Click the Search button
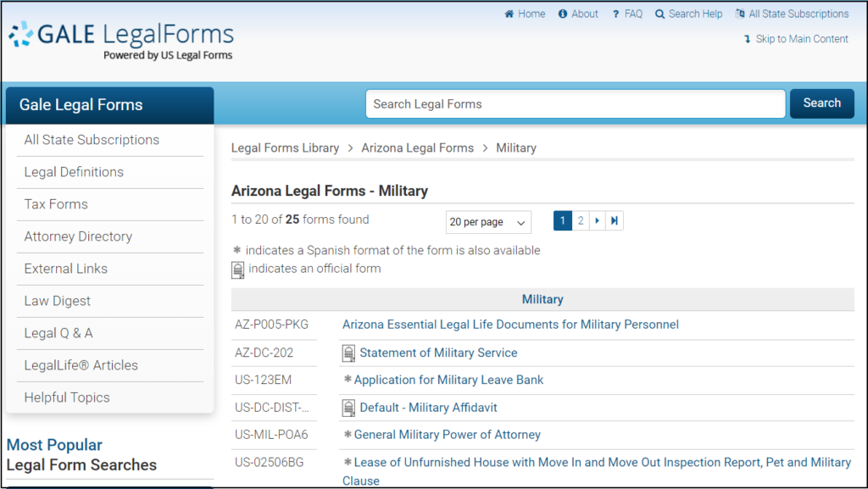 tap(821, 103)
